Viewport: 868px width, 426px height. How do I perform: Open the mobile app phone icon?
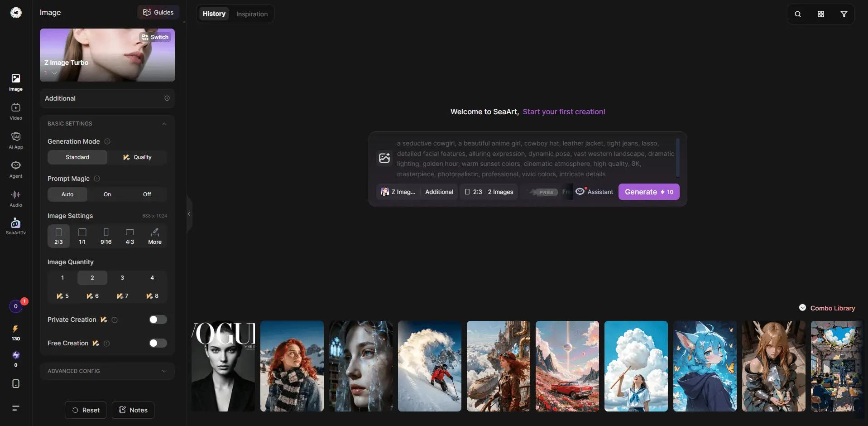[x=16, y=384]
